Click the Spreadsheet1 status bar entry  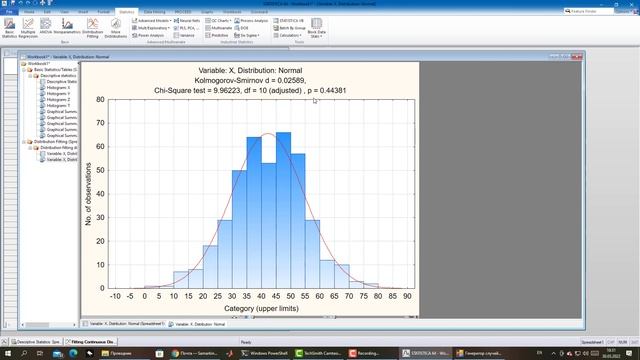592,342
